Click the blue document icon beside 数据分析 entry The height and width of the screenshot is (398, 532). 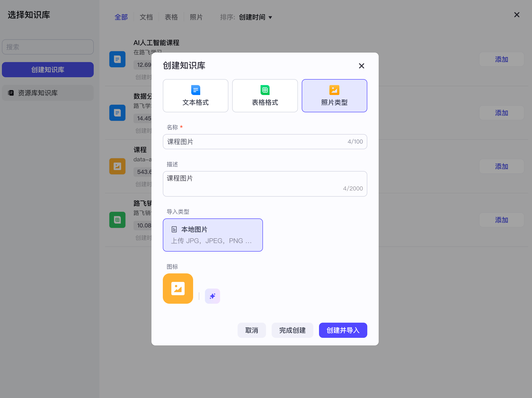(x=117, y=113)
